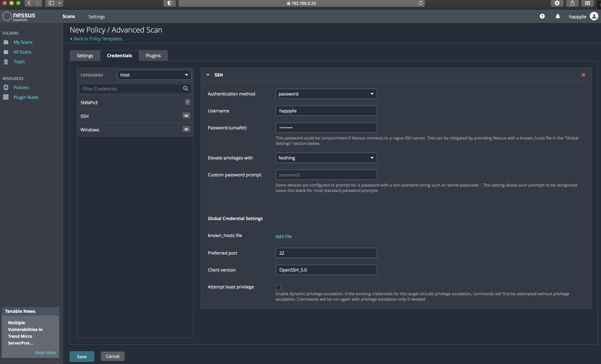Click the Safari share icon
The height and width of the screenshot is (364, 601).
(572, 3)
